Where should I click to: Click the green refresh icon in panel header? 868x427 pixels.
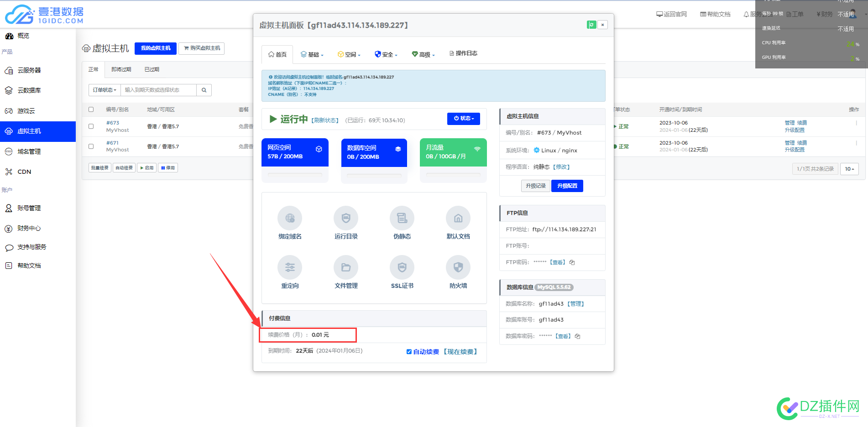click(591, 25)
